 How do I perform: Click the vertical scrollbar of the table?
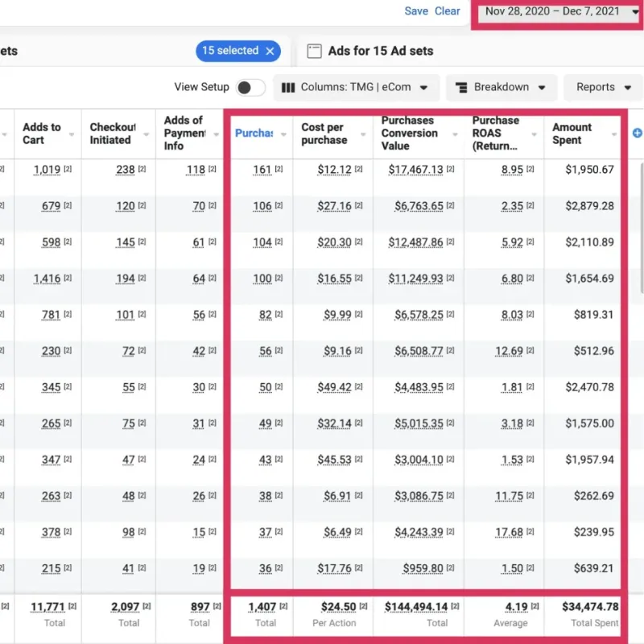pyautogui.click(x=642, y=228)
